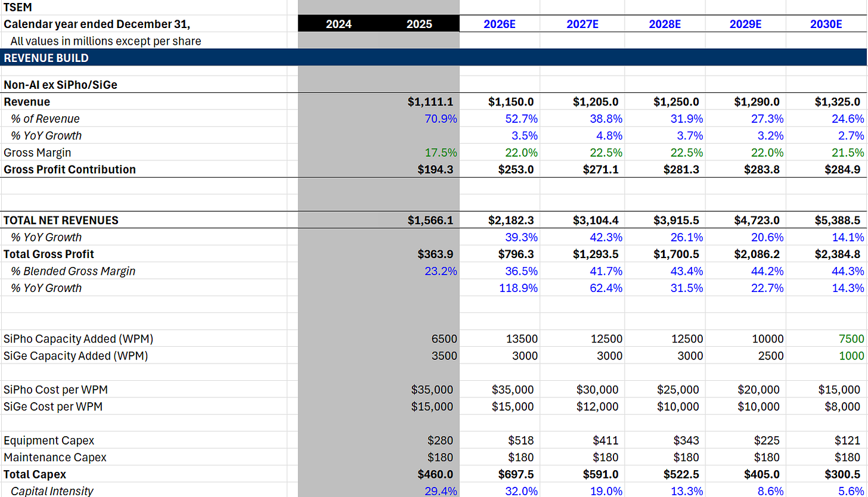Click the SiGe Capacity Added (WPM) label
The image size is (868, 497).
[76, 356]
